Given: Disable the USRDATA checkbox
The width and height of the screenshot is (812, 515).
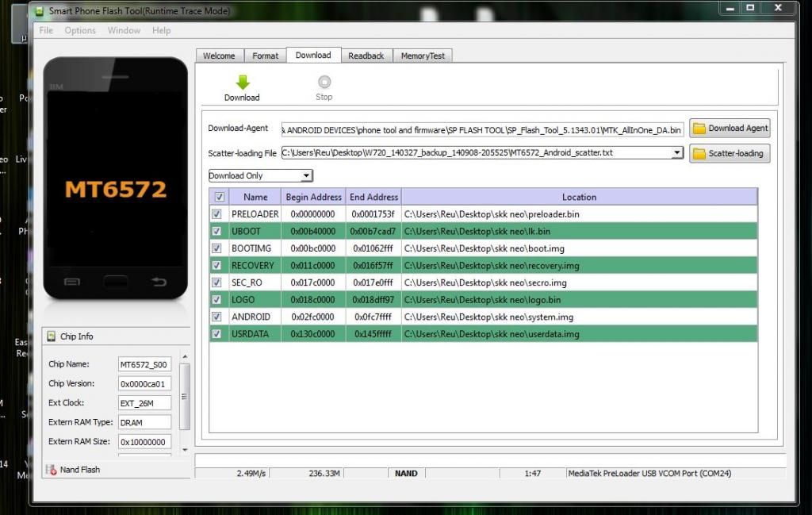Looking at the screenshot, I should [x=217, y=334].
